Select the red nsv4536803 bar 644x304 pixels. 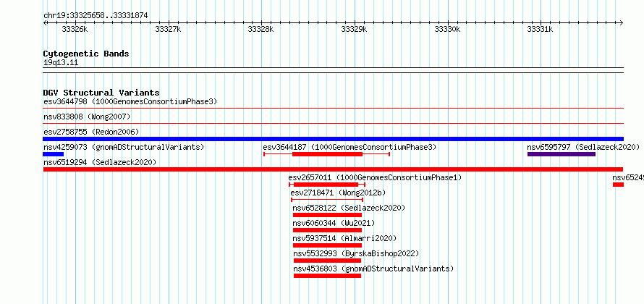coord(327,276)
